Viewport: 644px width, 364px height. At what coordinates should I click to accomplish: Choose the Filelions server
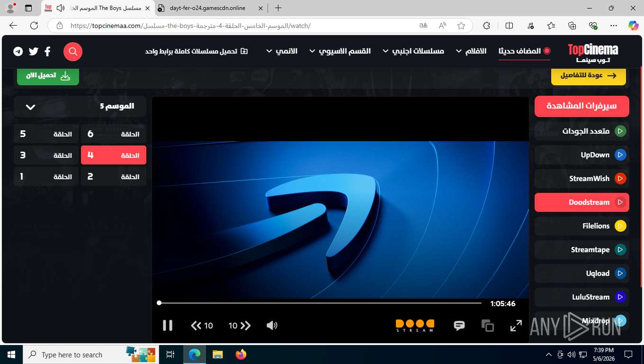pos(582,226)
